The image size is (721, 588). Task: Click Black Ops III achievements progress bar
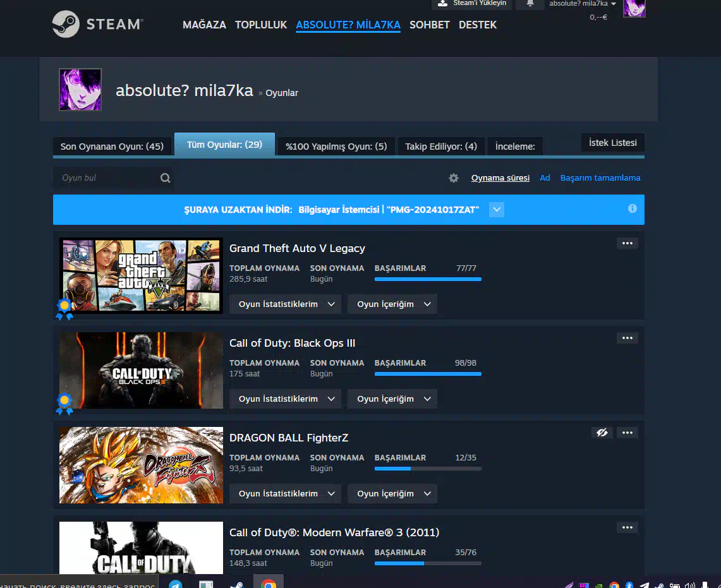point(428,374)
